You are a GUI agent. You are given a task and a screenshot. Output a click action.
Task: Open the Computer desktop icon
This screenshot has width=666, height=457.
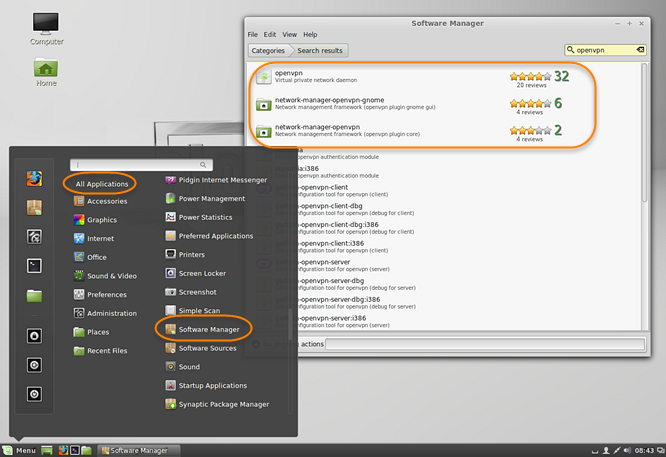point(46,28)
